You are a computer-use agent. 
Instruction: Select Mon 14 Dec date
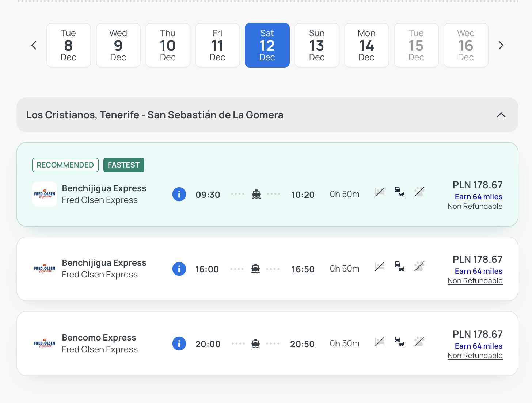click(367, 45)
